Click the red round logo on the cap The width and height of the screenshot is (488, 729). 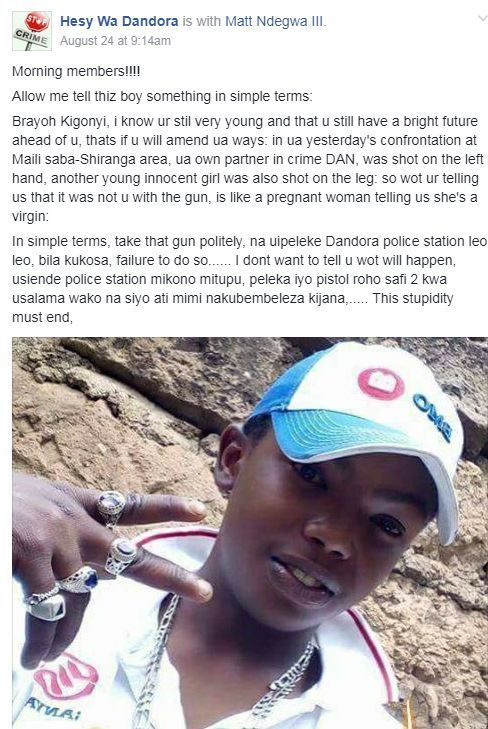point(381,384)
